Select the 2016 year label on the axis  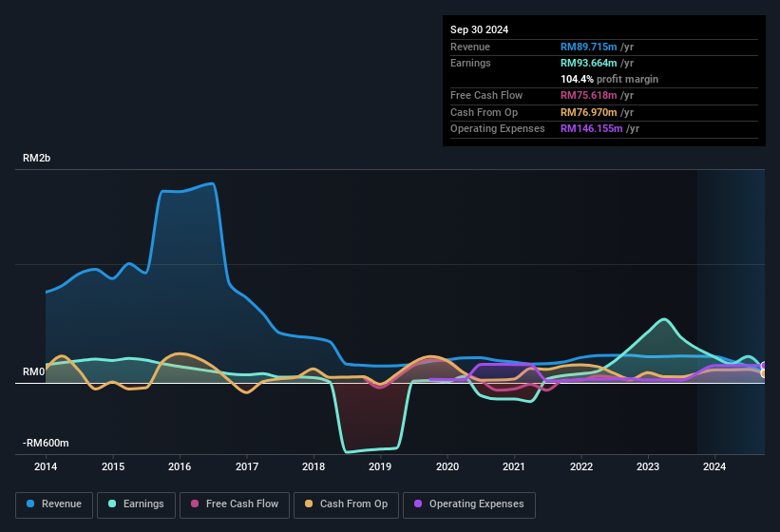(180, 466)
